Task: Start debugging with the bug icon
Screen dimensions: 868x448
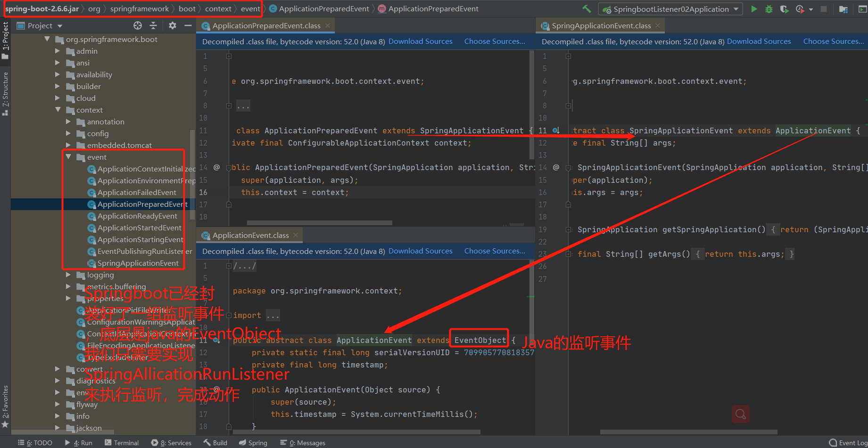Action: [x=769, y=9]
